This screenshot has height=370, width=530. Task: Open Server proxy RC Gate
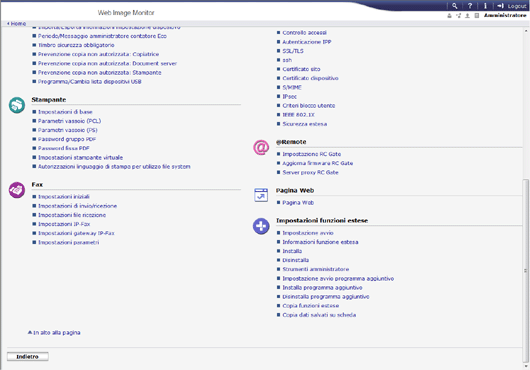pyautogui.click(x=310, y=172)
